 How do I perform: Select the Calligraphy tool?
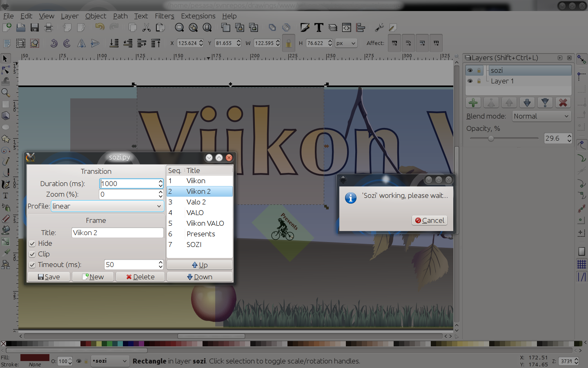click(5, 184)
